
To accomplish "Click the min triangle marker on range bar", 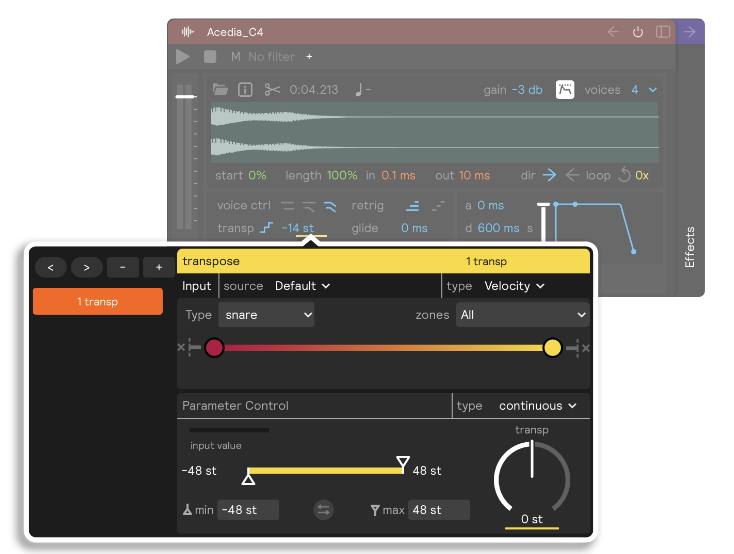I will click(x=248, y=479).
